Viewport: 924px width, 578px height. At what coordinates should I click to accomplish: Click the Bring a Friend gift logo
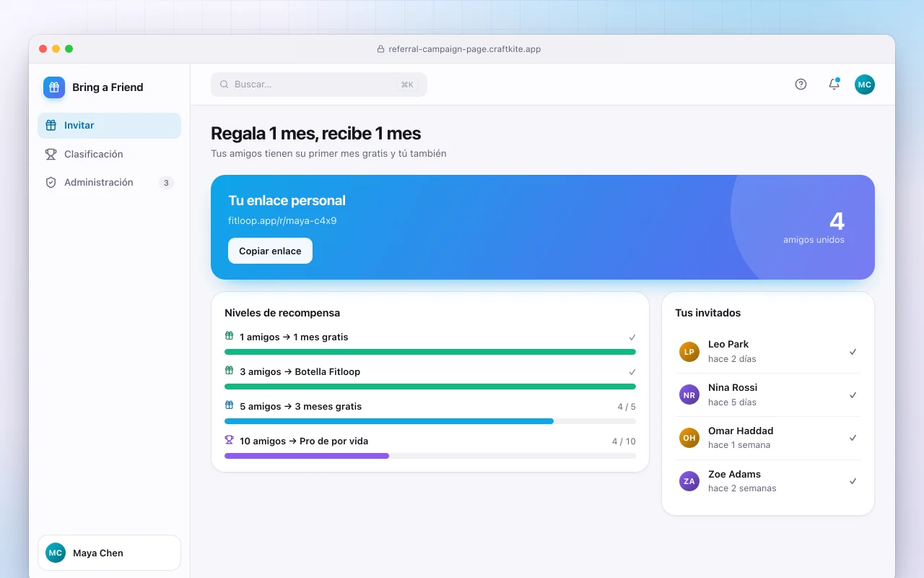point(54,87)
